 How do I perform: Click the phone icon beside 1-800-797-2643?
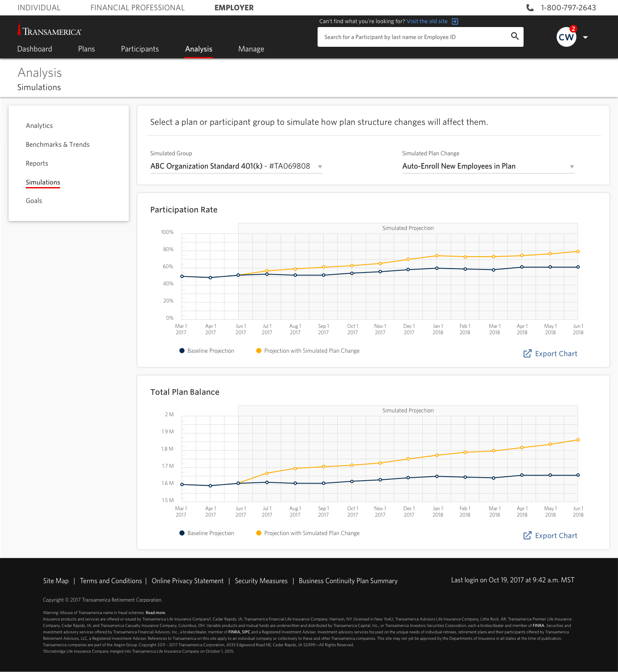(530, 8)
